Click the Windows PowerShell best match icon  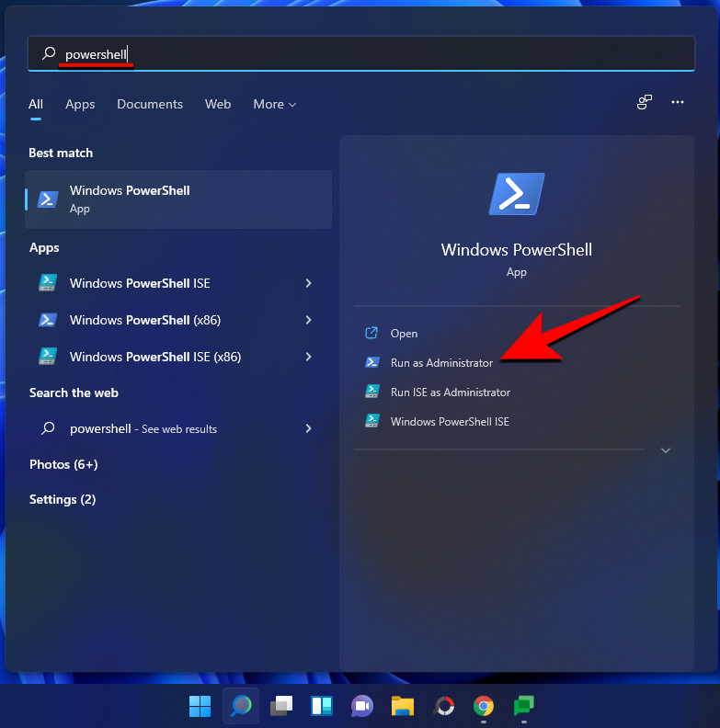[x=48, y=199]
